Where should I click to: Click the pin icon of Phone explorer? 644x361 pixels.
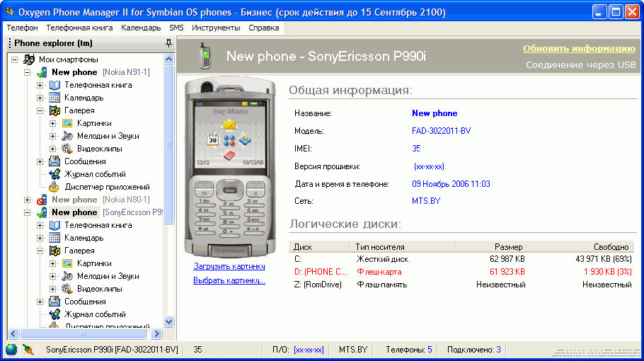click(168, 42)
